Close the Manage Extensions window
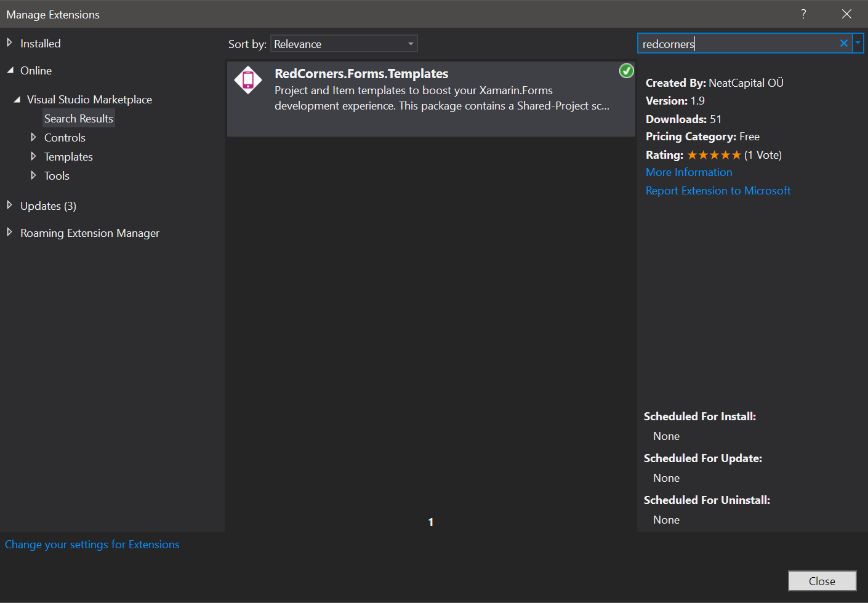868x603 pixels. tap(846, 14)
